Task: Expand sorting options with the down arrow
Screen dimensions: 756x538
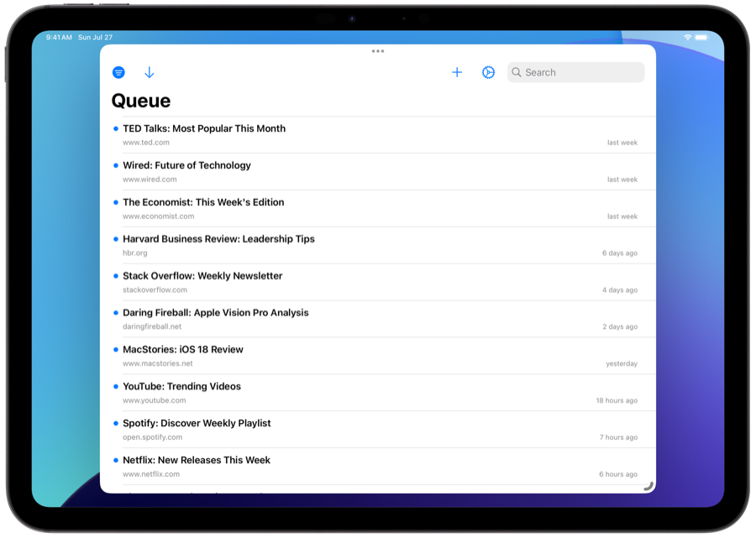Action: coord(149,72)
